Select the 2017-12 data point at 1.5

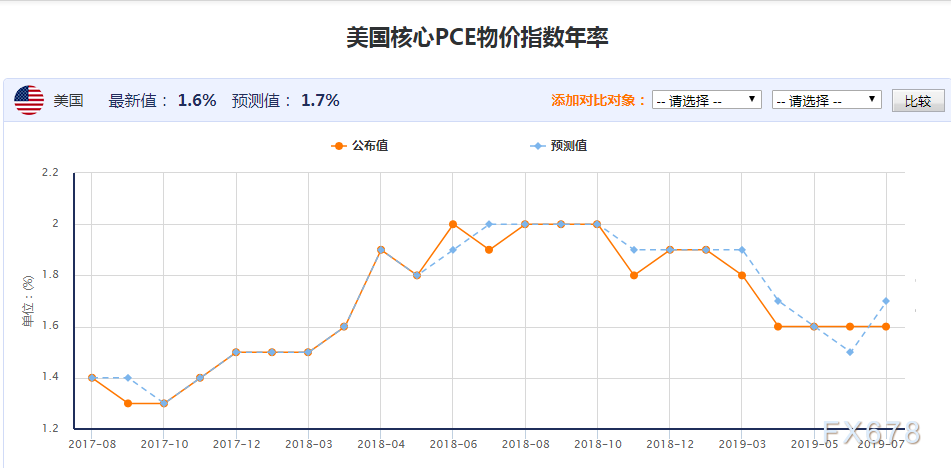(x=236, y=352)
